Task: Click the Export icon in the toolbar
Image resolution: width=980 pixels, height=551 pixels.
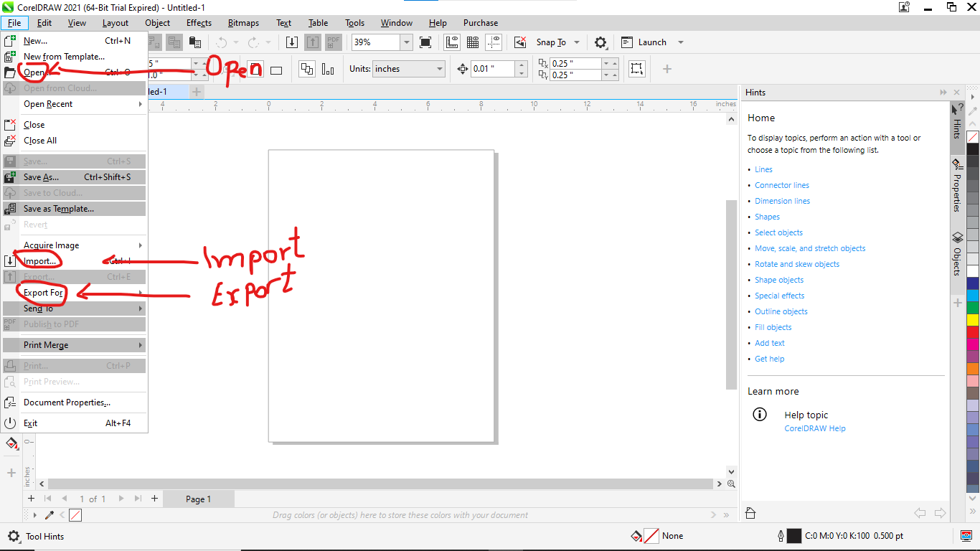Action: point(313,42)
